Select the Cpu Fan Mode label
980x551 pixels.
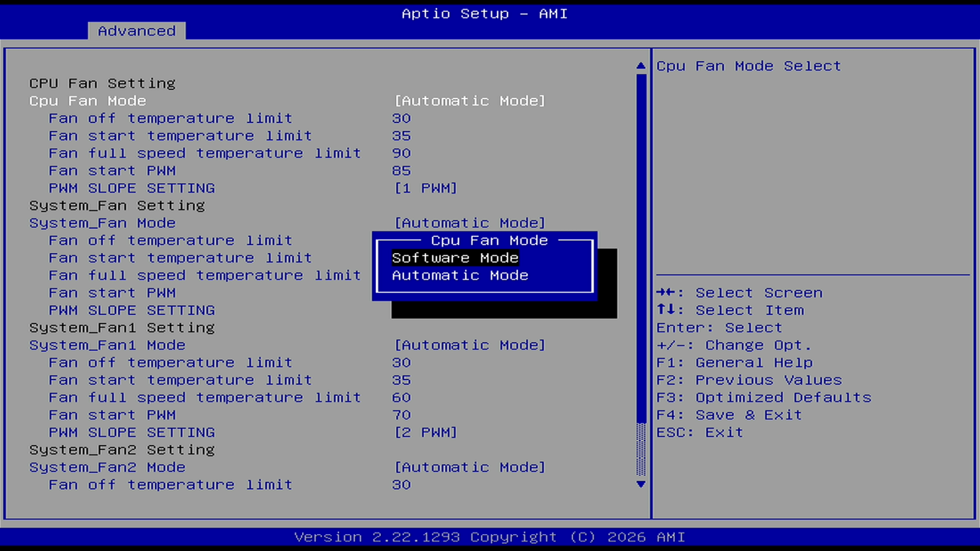(x=87, y=101)
